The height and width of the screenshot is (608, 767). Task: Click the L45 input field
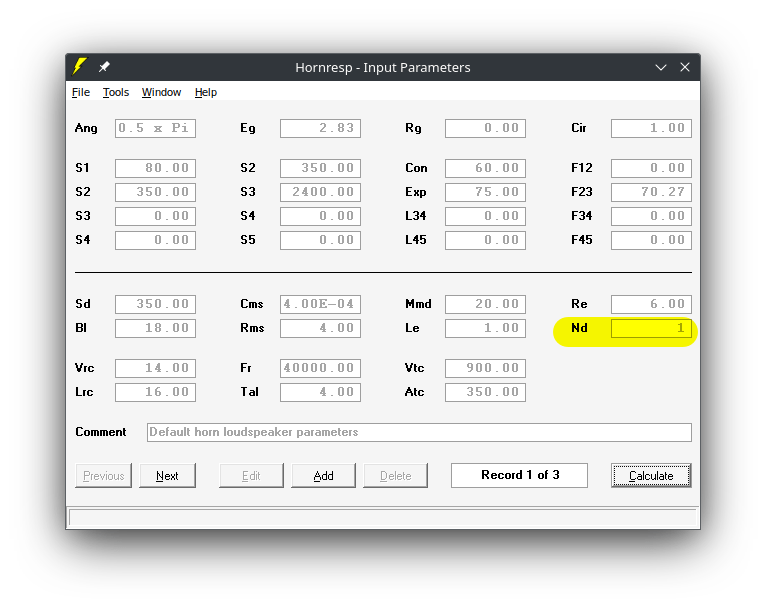pyautogui.click(x=485, y=240)
